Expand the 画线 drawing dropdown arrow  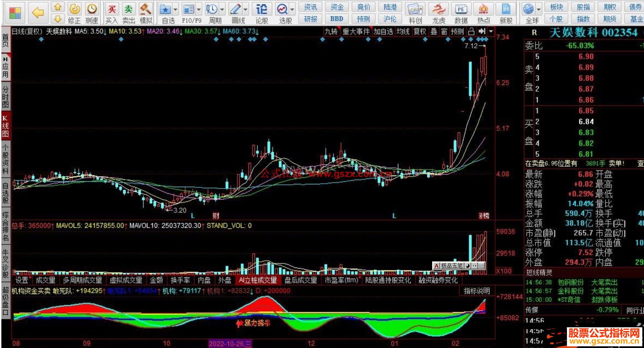[x=245, y=10]
